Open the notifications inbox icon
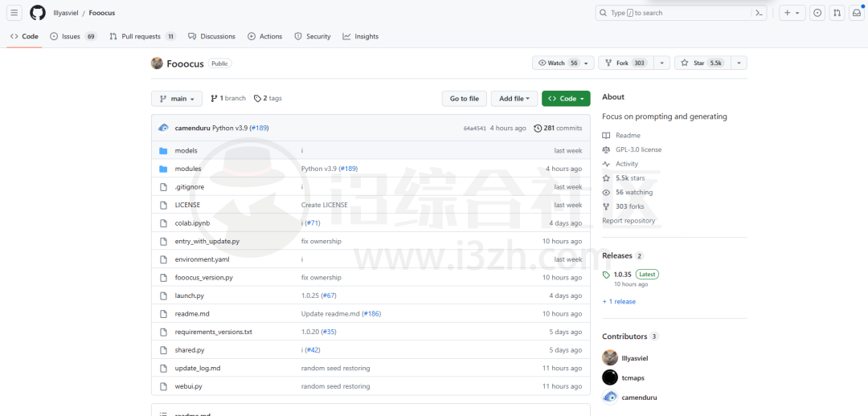 point(856,13)
